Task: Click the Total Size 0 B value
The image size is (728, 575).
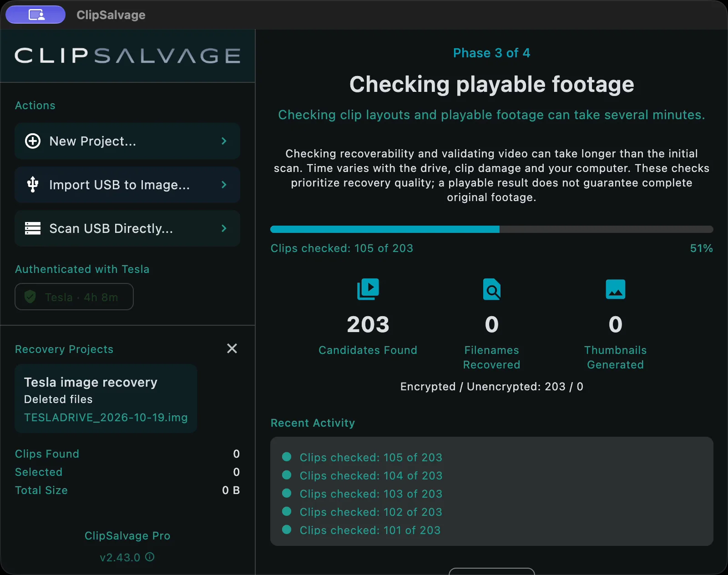Action: pos(231,490)
